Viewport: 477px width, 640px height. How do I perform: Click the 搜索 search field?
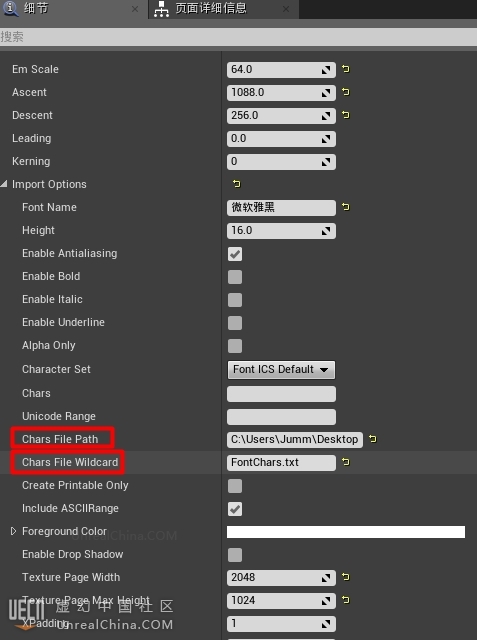click(238, 37)
